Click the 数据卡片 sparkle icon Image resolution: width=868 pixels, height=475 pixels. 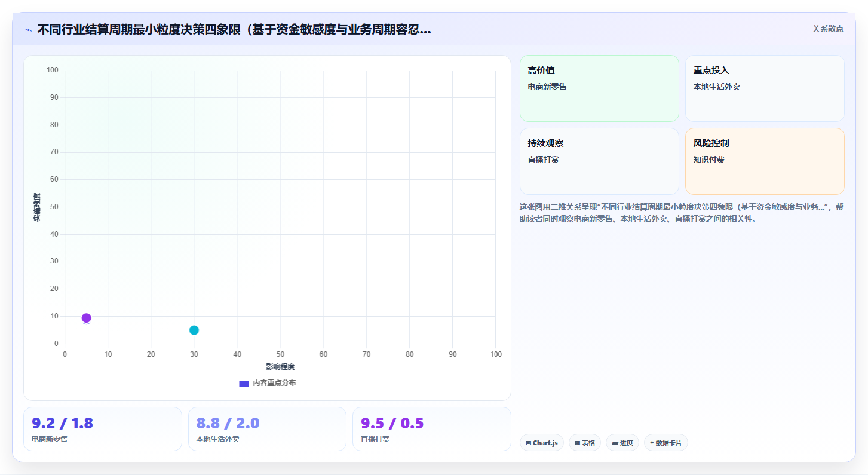[652, 443]
